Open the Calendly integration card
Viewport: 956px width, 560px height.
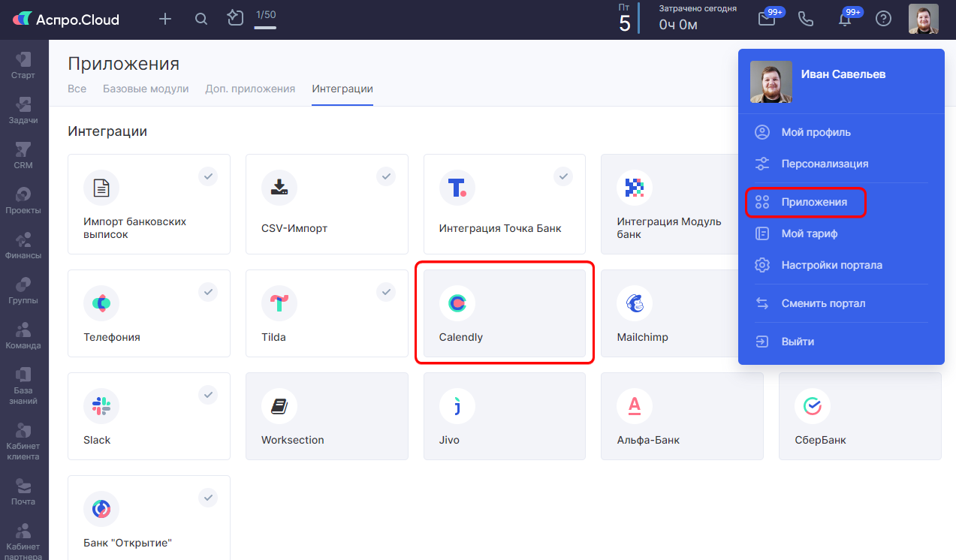[505, 313]
